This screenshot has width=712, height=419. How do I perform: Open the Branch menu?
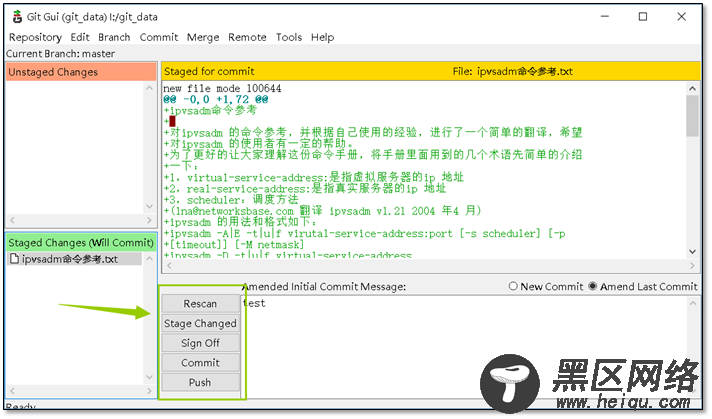click(x=114, y=37)
